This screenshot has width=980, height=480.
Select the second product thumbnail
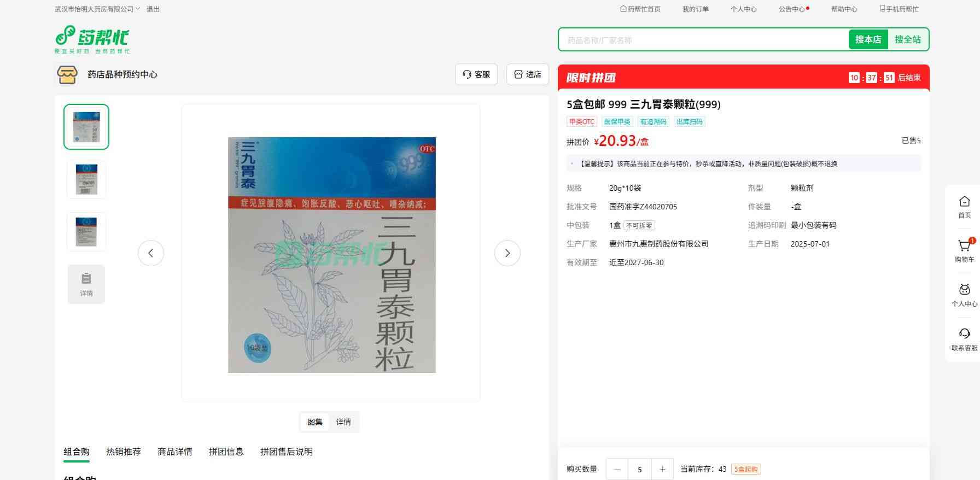[x=86, y=179]
